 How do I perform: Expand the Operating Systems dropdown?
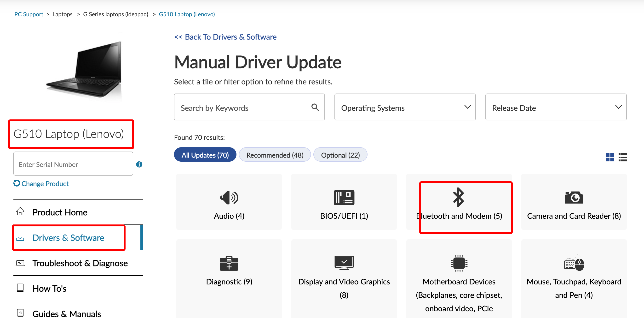[405, 107]
